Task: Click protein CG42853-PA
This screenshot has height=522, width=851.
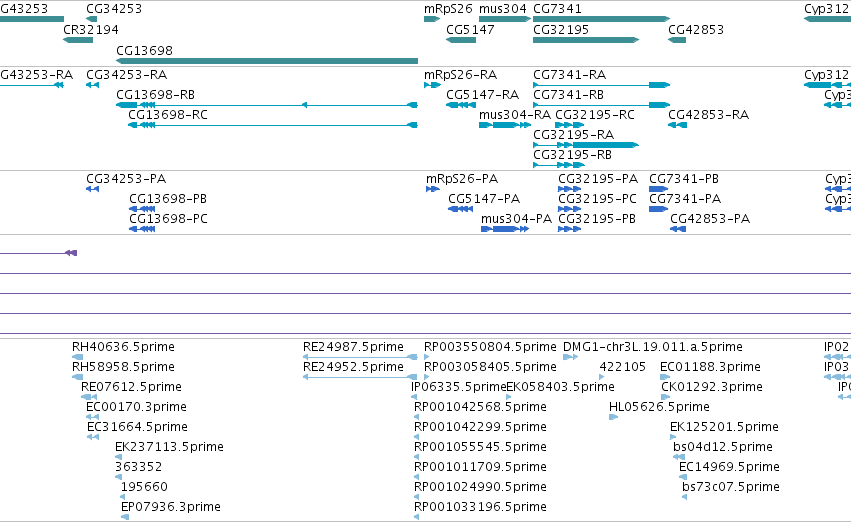Action: pyautogui.click(x=710, y=219)
